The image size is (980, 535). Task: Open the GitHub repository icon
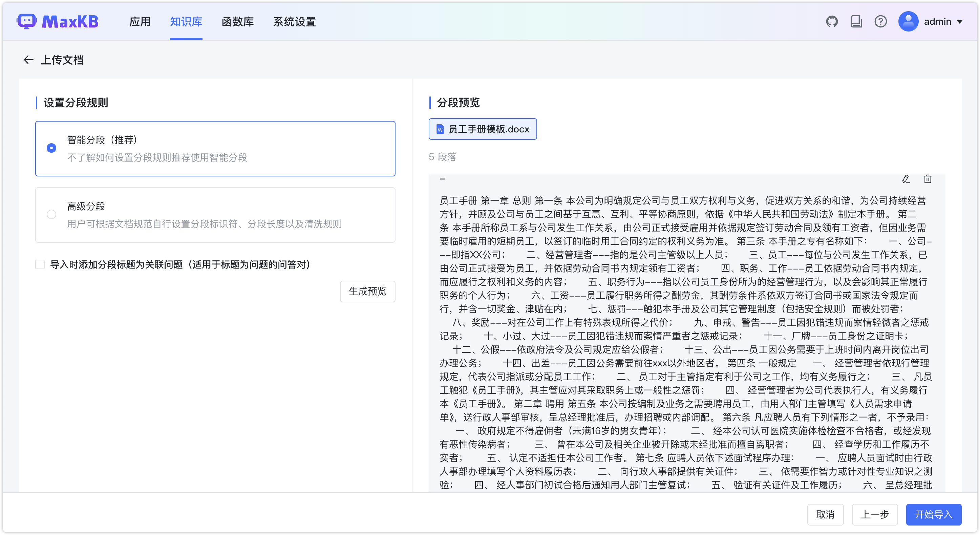click(x=832, y=22)
